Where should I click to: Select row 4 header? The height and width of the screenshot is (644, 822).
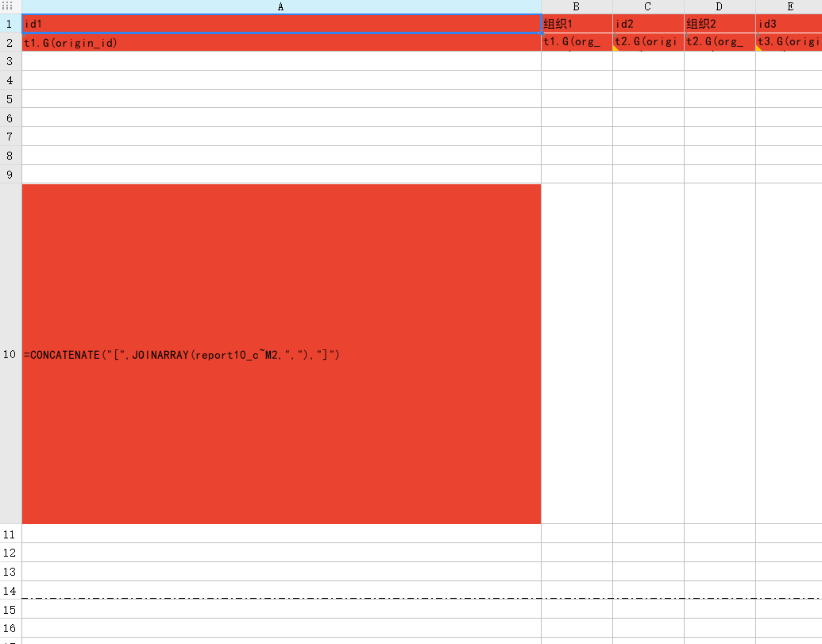10,80
